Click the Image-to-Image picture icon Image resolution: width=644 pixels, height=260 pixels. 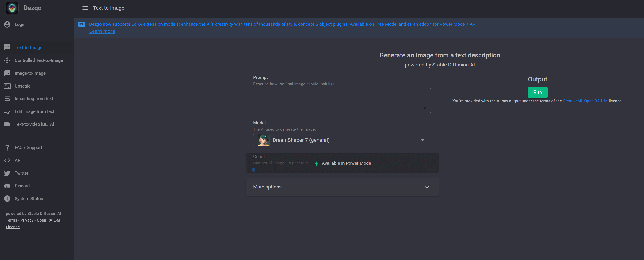click(x=7, y=73)
